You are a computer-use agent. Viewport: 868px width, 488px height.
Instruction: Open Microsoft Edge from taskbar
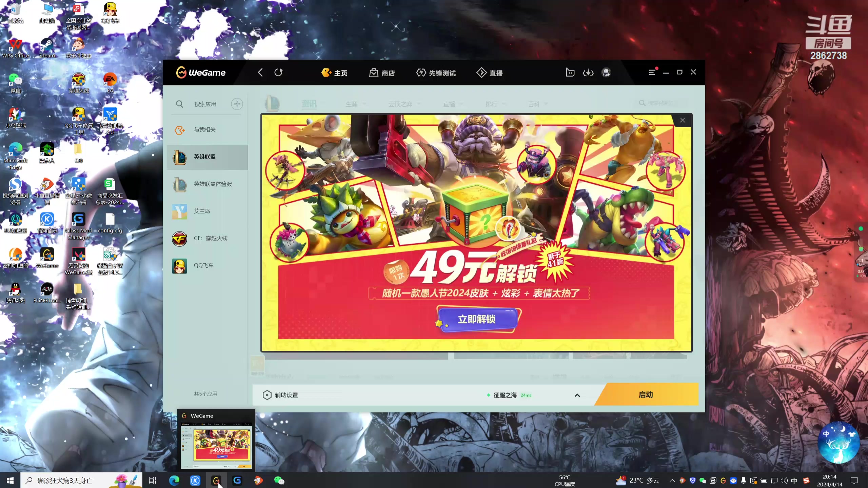(x=174, y=480)
